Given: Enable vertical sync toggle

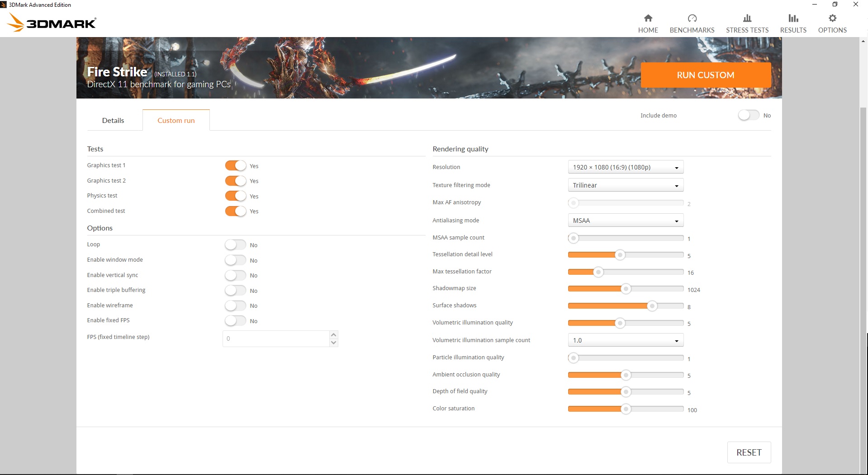Looking at the screenshot, I should (x=236, y=275).
